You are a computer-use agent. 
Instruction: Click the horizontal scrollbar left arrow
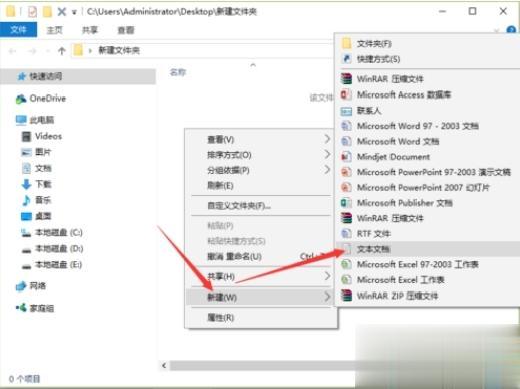[164, 365]
